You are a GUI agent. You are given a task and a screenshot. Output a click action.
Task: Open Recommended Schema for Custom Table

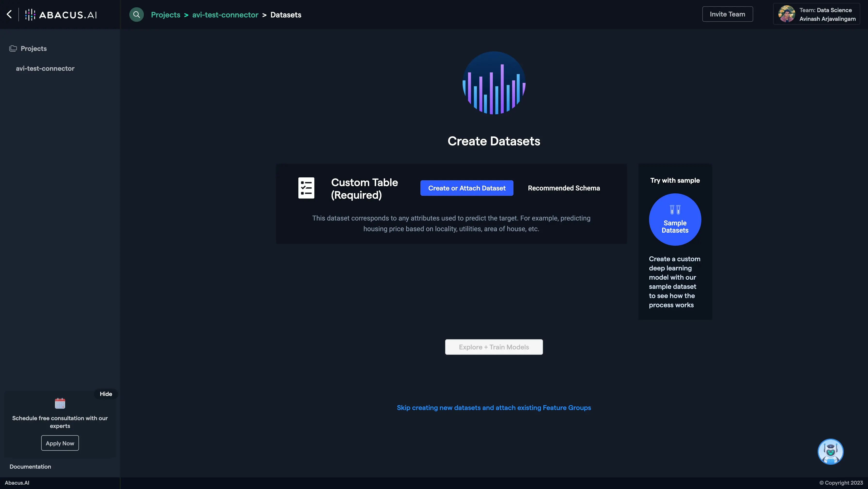click(564, 188)
